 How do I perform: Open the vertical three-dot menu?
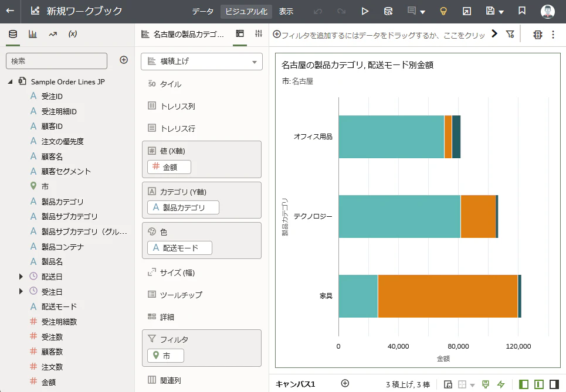(x=553, y=35)
